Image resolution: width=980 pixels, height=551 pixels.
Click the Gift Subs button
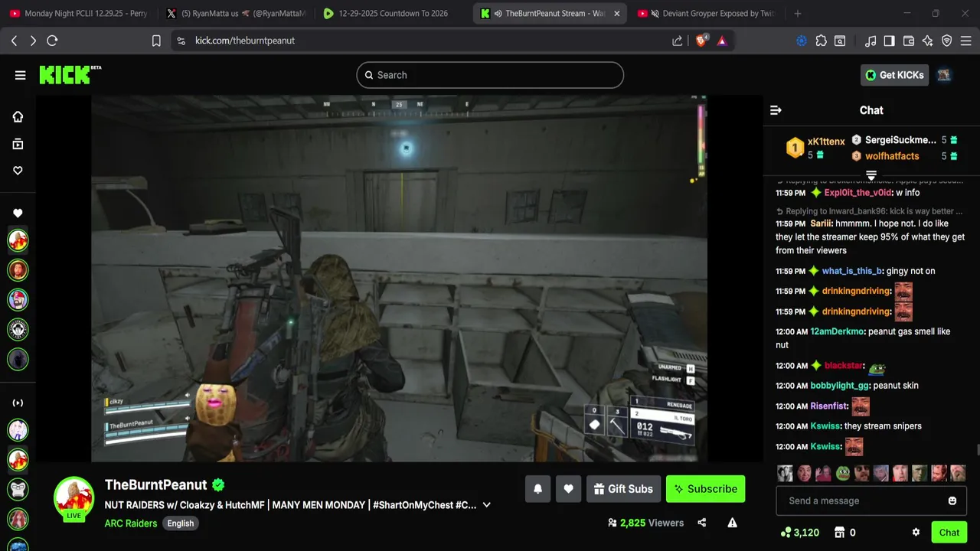point(623,489)
